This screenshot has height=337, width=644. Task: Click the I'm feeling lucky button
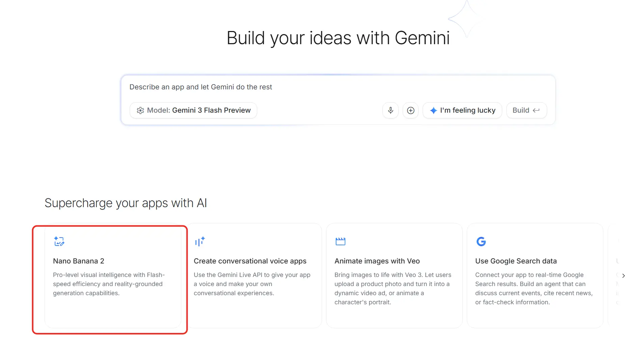(462, 110)
